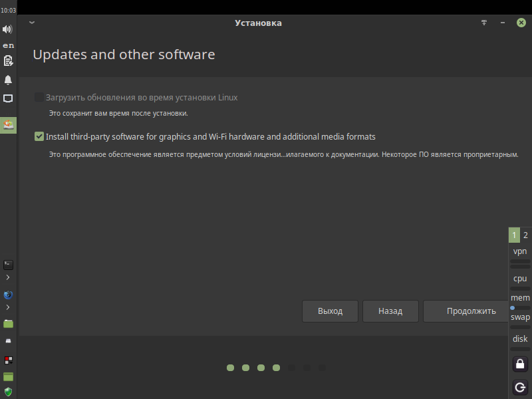Viewport: 532px width, 399px height.
Task: Open the green shield security icon
Action: (8, 392)
